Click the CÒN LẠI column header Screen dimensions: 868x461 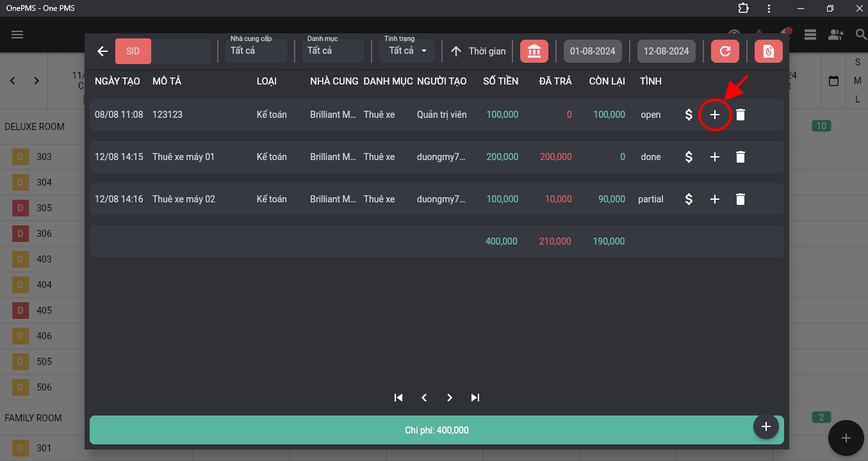[x=607, y=81]
